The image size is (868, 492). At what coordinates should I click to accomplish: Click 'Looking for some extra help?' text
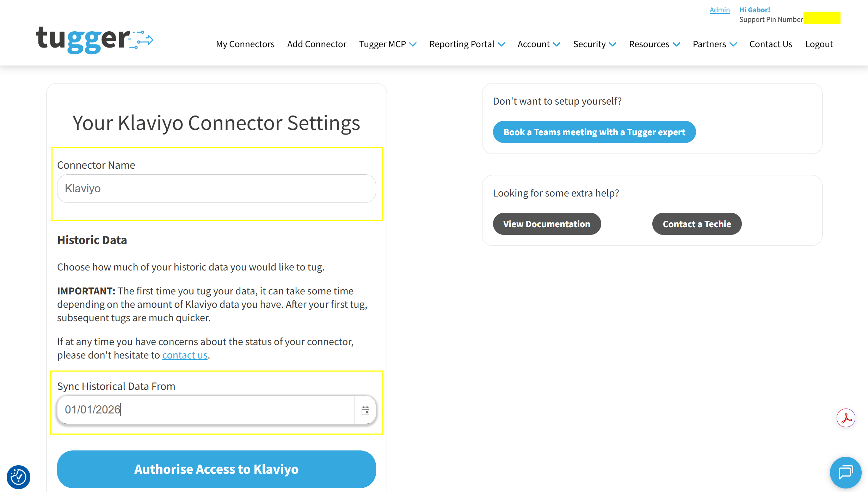pos(556,193)
